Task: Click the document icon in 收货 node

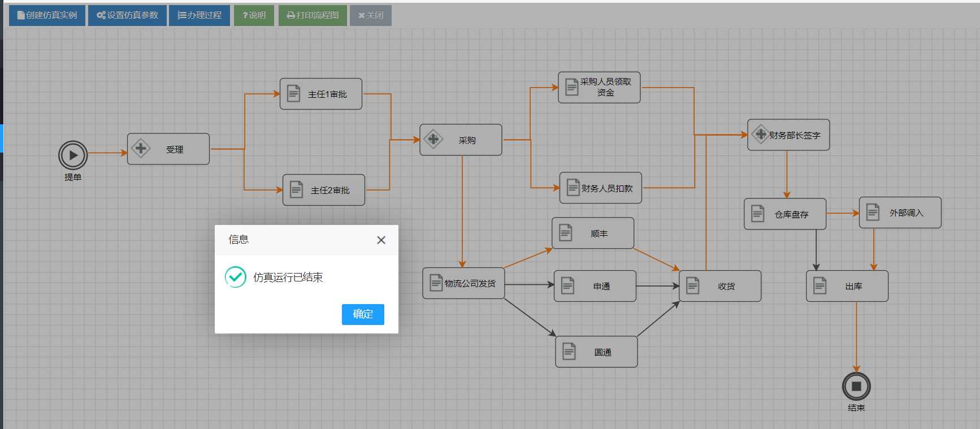Action: [692, 285]
